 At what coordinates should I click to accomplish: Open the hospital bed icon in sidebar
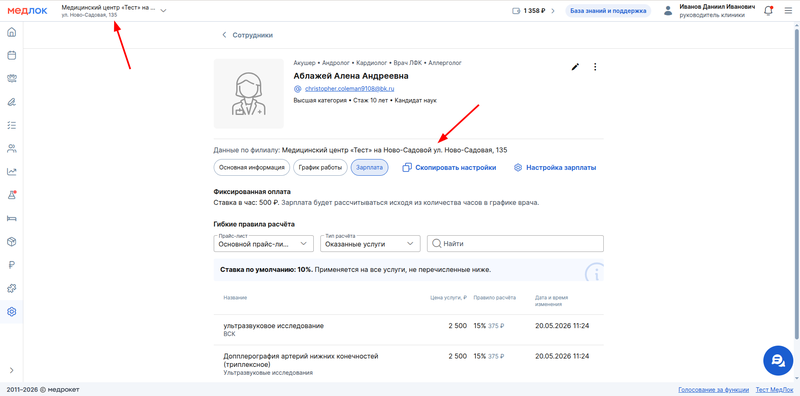point(11,218)
